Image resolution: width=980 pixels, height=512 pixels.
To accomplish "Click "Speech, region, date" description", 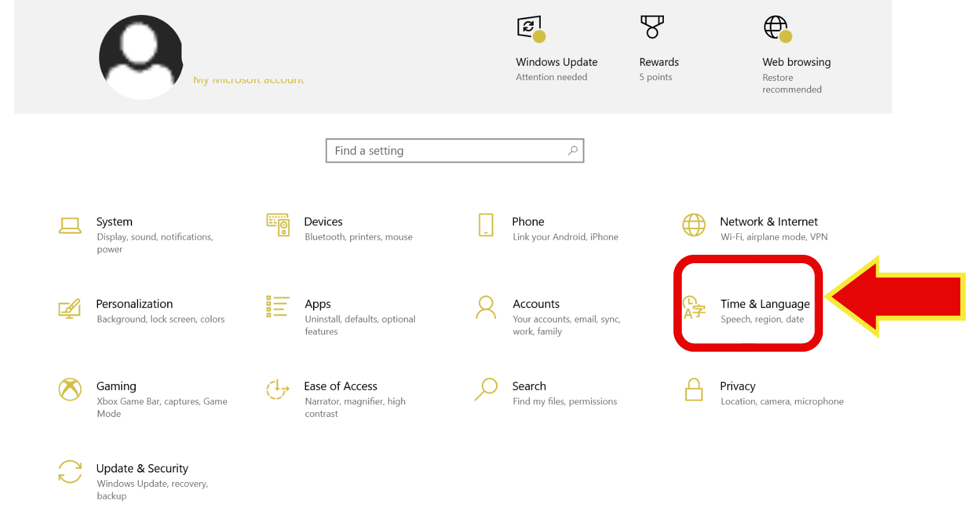I will coord(762,319).
